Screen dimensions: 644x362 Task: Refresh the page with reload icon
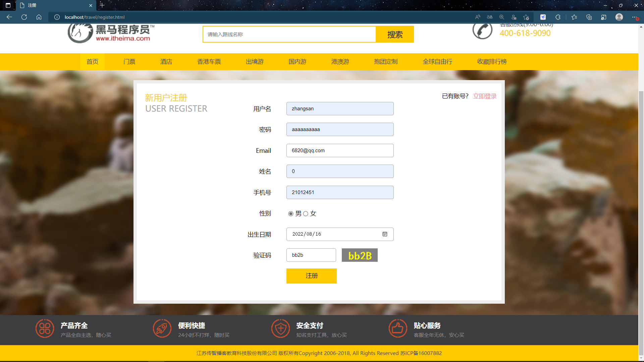pyautogui.click(x=24, y=17)
